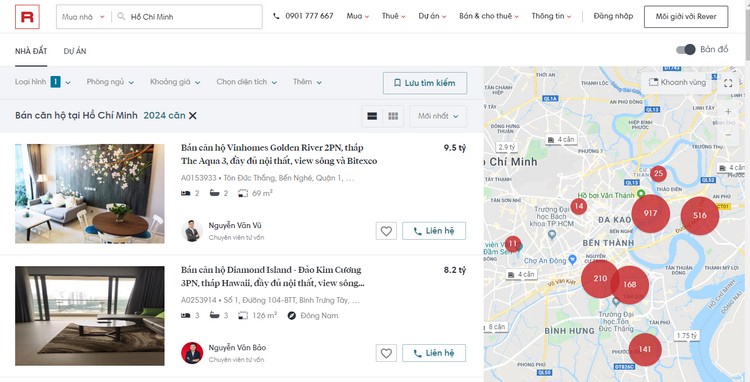Open the Mua nhà dropdown
750x382 pixels.
83,17
